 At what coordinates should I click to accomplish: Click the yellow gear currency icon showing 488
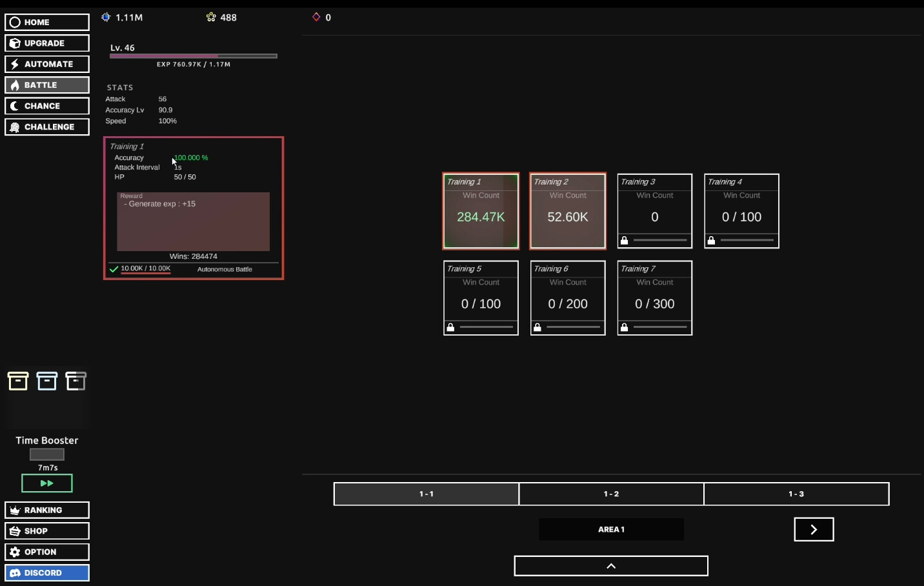(210, 17)
